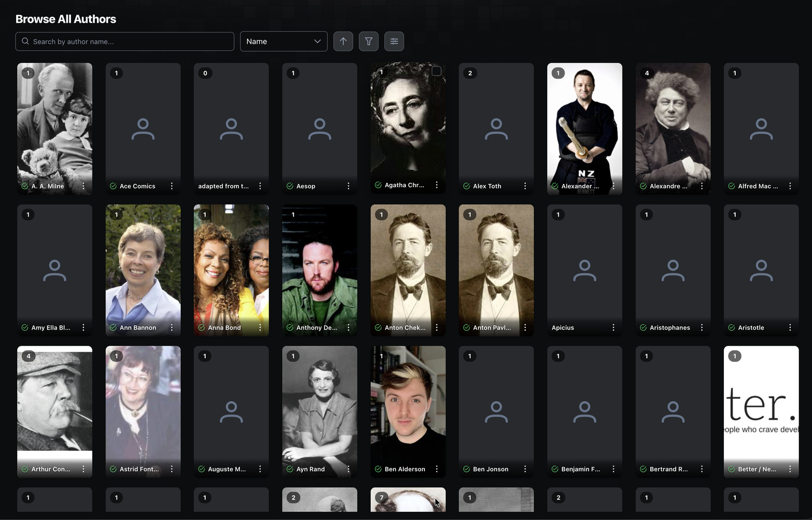Open the three-dot menu for Apicius
This screenshot has height=520, width=812.
coord(613,328)
